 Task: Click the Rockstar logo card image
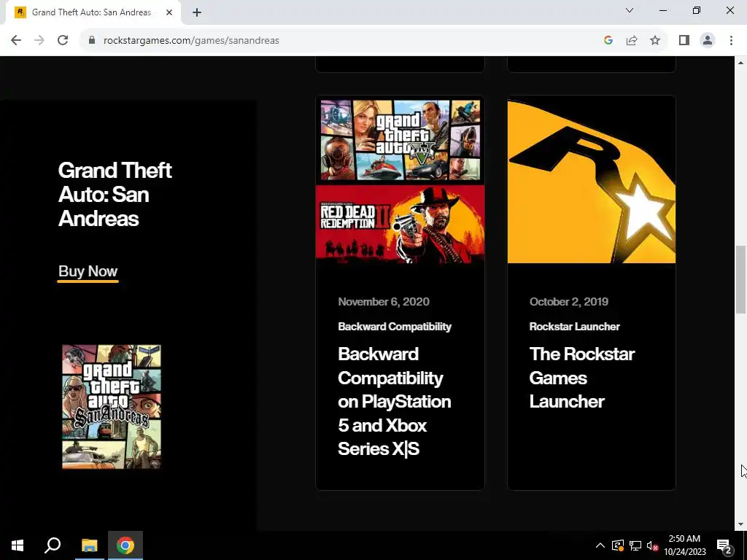(x=591, y=179)
